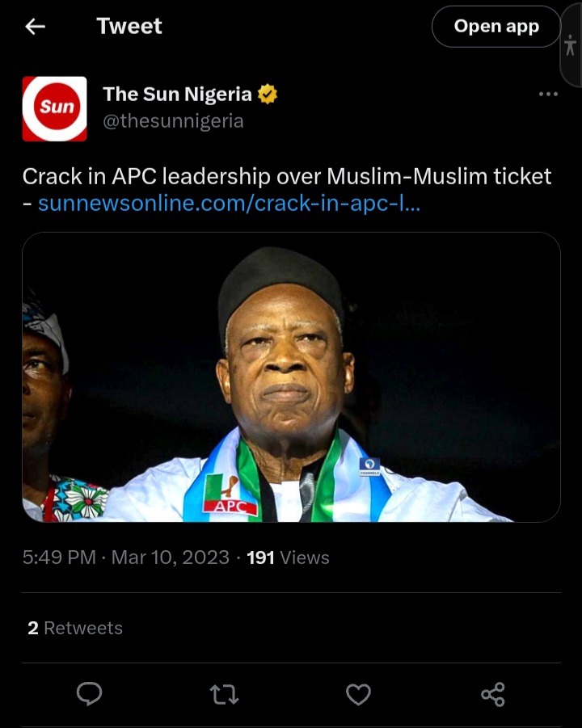Share the tweet via share icon
Screen dimensions: 582x728
(492, 694)
